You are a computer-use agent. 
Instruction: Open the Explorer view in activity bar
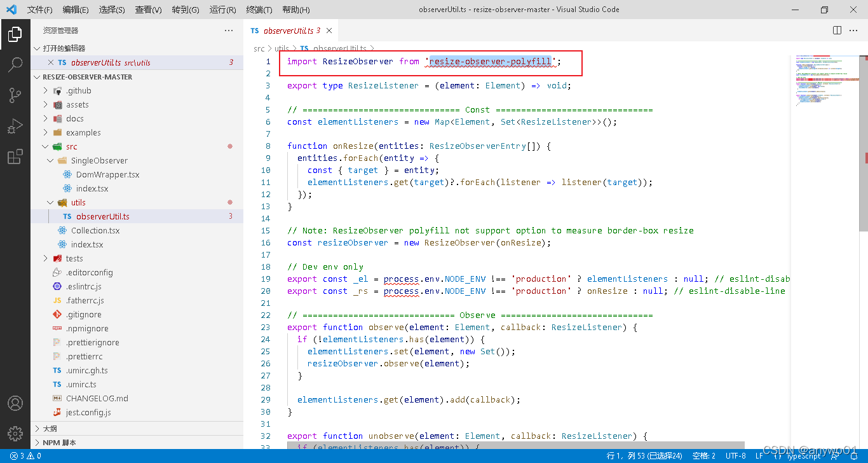15,34
